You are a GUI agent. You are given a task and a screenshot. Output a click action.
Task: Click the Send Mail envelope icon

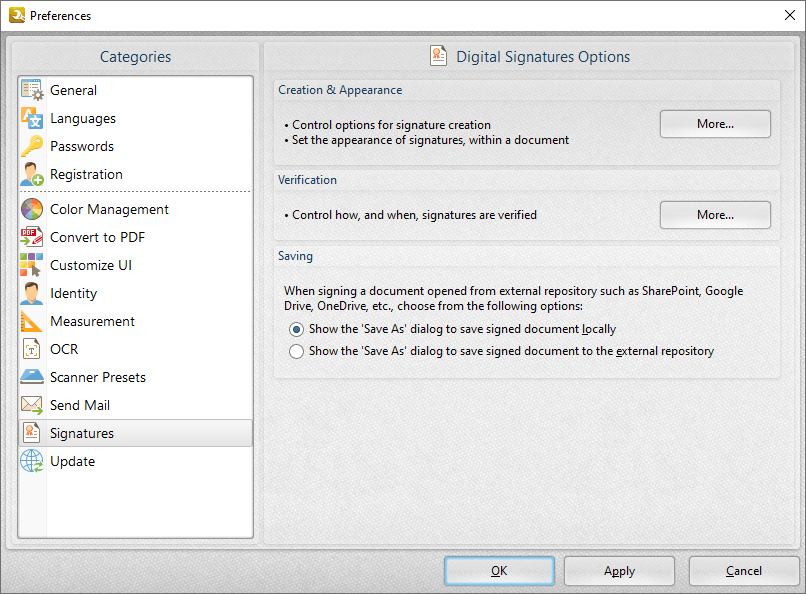click(x=32, y=405)
